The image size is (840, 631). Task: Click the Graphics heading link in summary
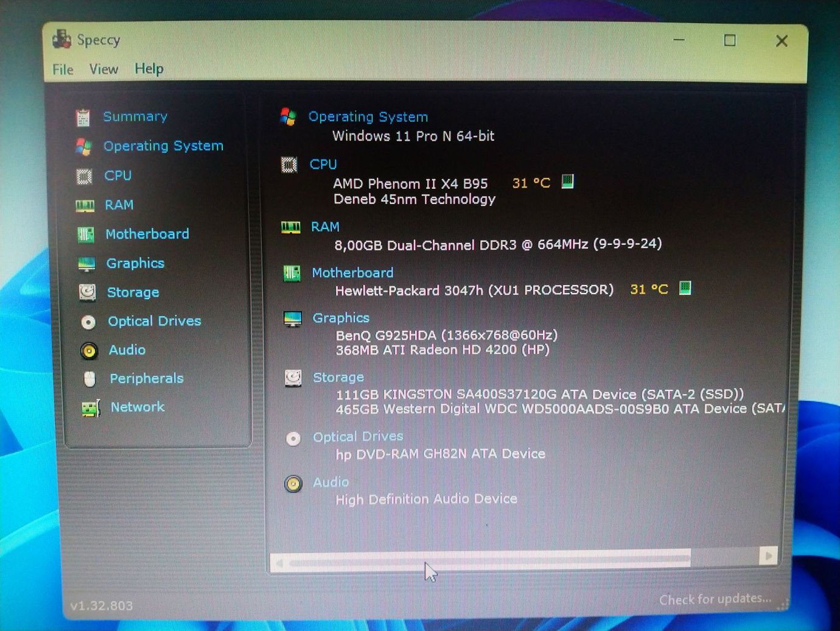tap(341, 318)
